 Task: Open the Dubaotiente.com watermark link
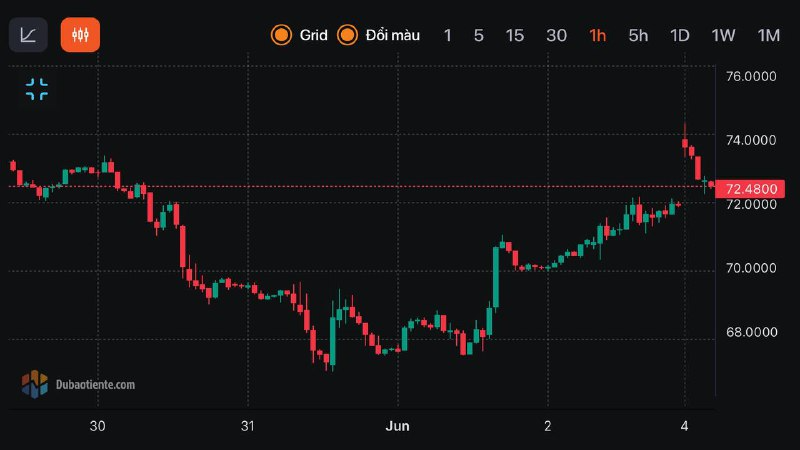(x=95, y=383)
